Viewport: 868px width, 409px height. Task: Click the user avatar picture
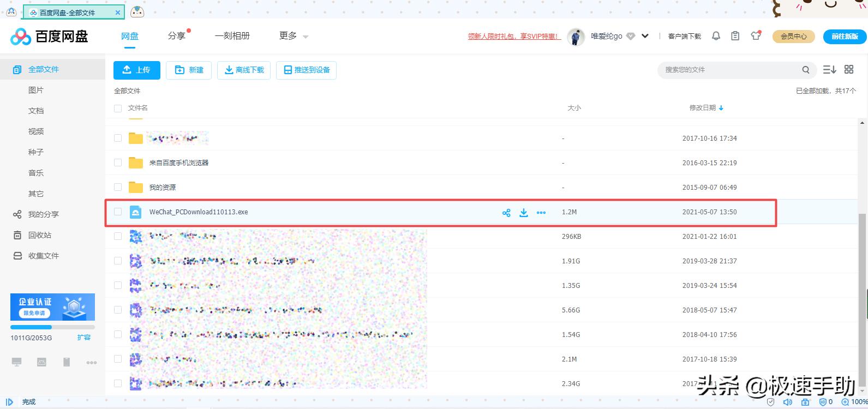click(576, 37)
